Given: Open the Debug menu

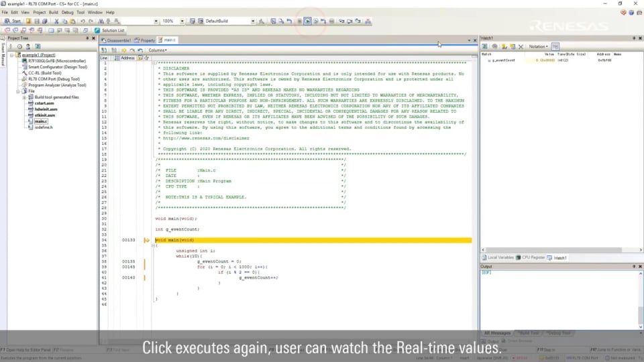Looking at the screenshot, I should coord(68,12).
